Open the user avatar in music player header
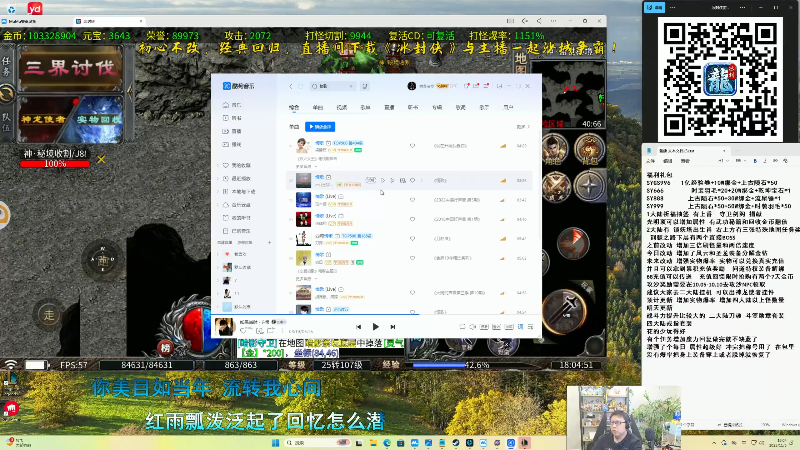This screenshot has height=450, width=800. coord(412,86)
